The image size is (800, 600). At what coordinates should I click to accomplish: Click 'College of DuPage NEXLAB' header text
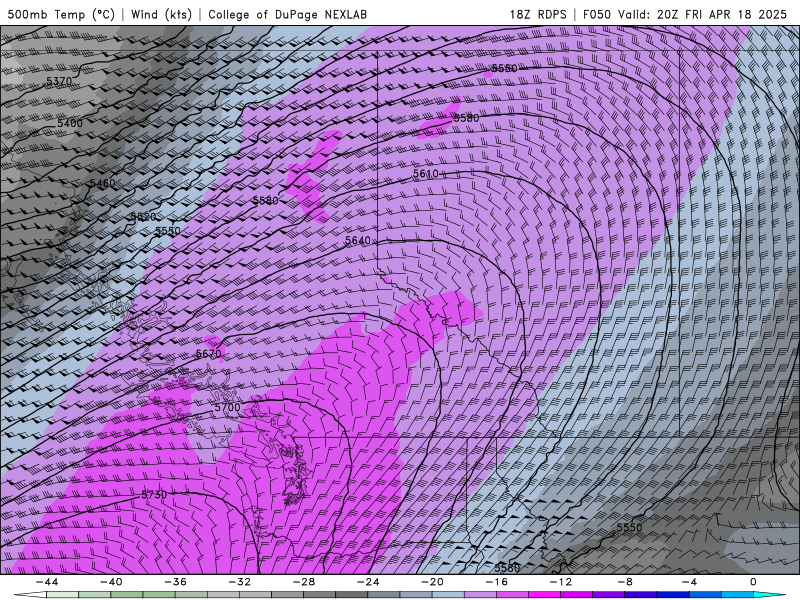tap(287, 14)
